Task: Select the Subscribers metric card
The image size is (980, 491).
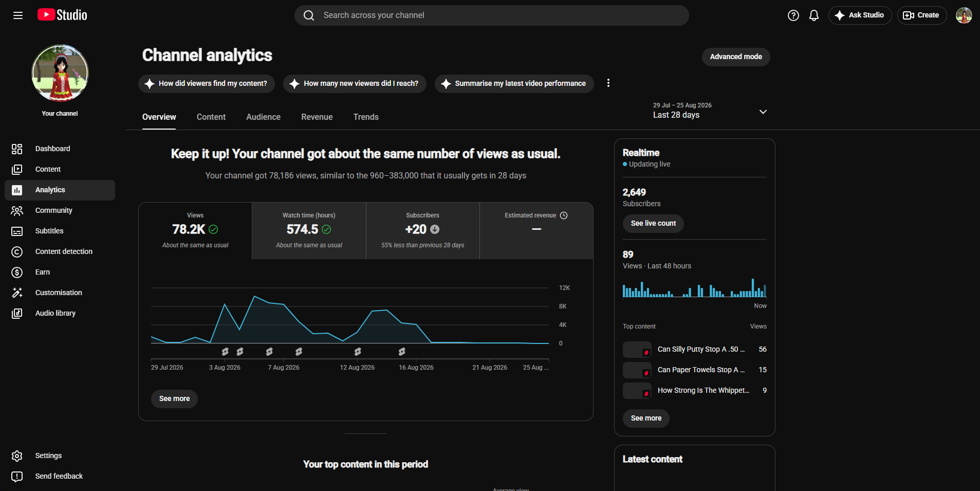Action: [x=422, y=231]
